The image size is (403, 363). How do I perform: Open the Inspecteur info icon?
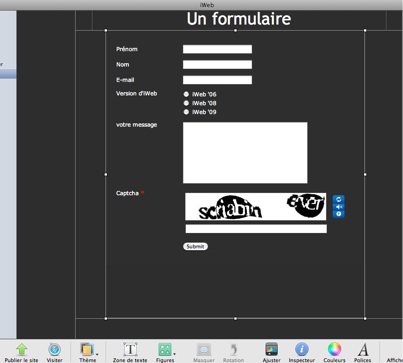(302, 350)
